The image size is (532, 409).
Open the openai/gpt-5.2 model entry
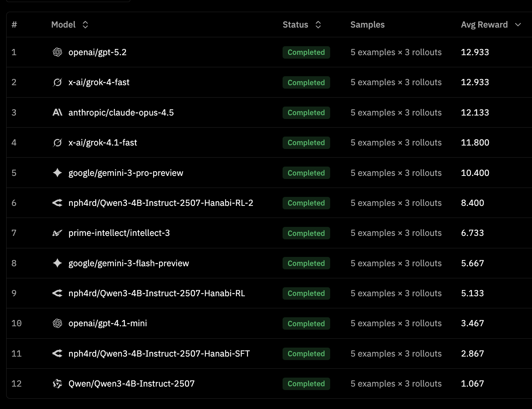[98, 52]
